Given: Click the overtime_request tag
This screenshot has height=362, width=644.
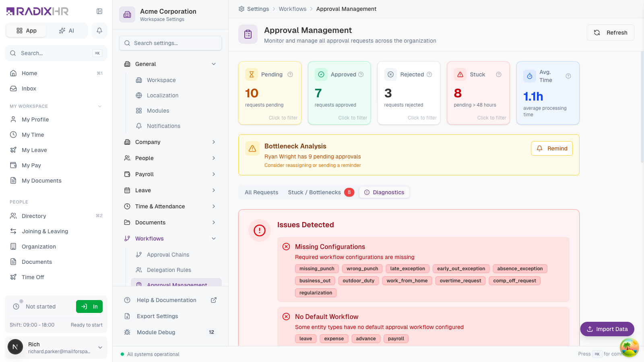Looking at the screenshot, I should pyautogui.click(x=460, y=281).
